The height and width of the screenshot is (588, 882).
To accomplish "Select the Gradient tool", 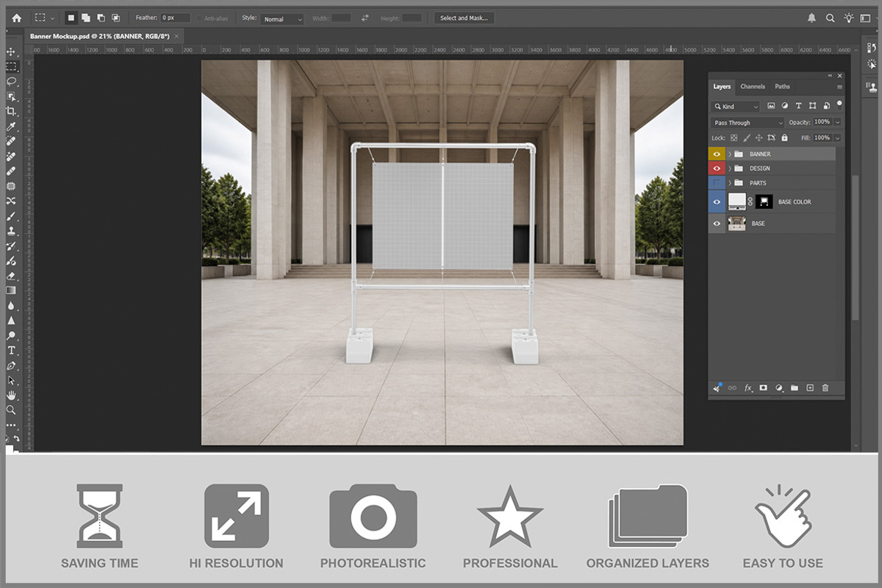I will click(11, 290).
